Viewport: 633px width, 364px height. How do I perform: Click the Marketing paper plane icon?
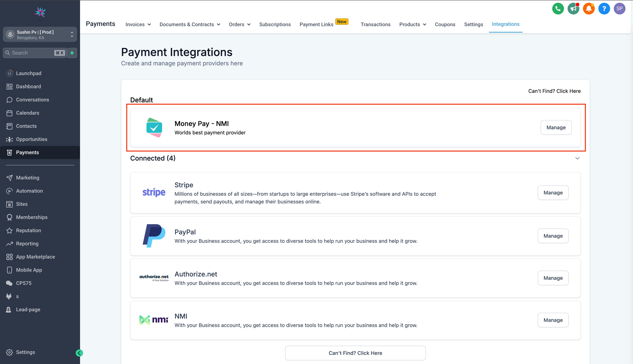pyautogui.click(x=10, y=178)
